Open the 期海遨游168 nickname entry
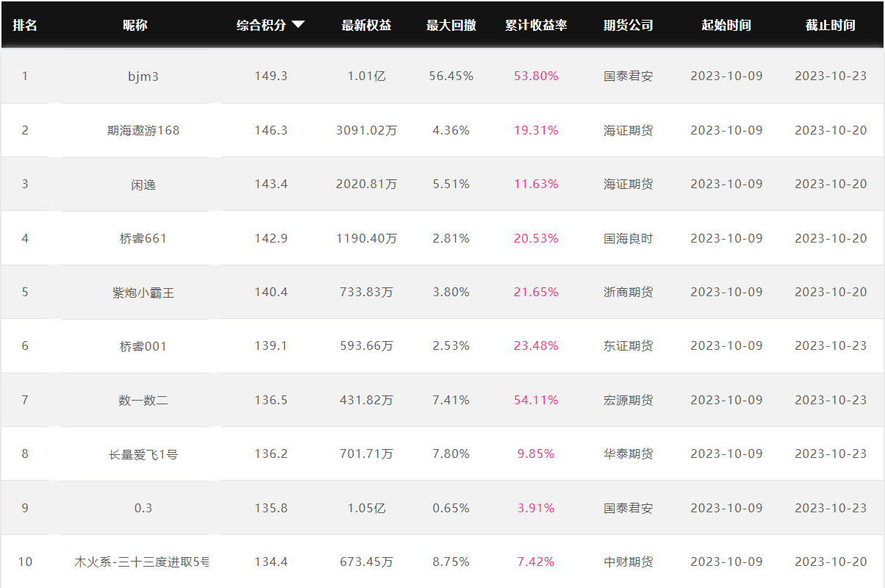Viewport: 885px width, 588px height. click(143, 130)
